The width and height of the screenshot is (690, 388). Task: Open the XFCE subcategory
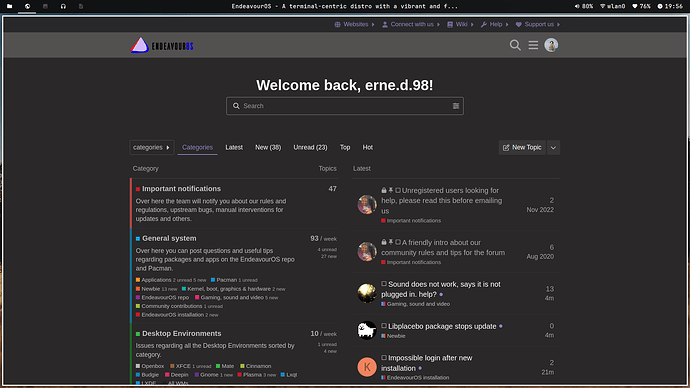183,366
